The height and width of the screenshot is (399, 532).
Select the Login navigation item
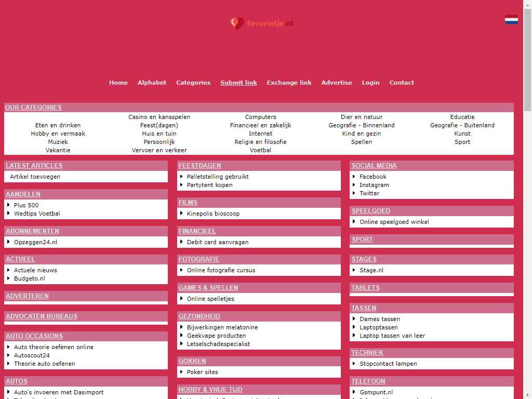point(370,83)
